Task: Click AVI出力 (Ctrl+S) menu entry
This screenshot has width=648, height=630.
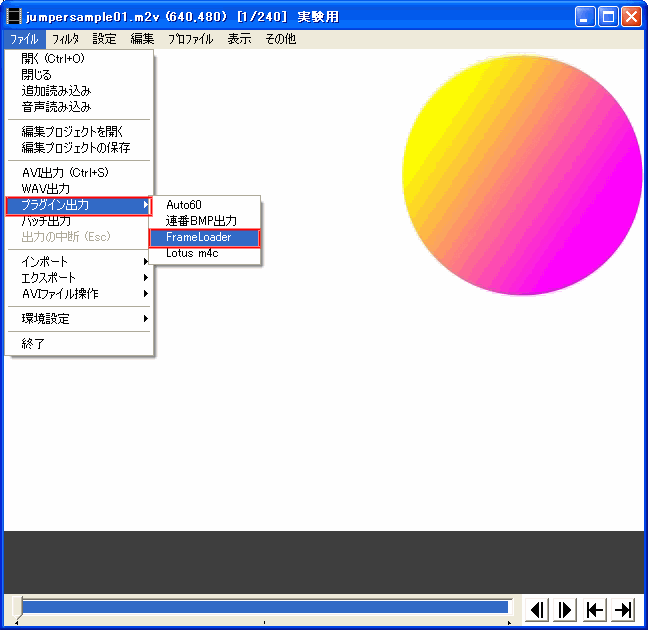Action: click(x=65, y=172)
